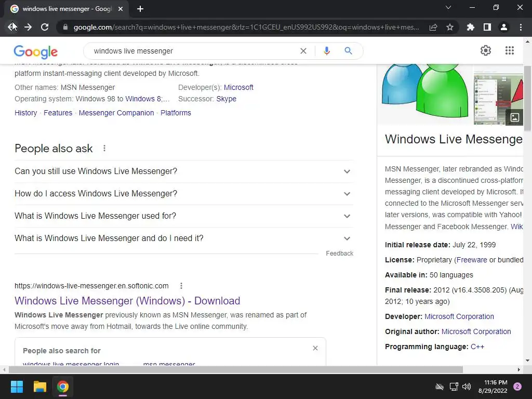
Task: Open the Platforms section link
Action: point(176,113)
